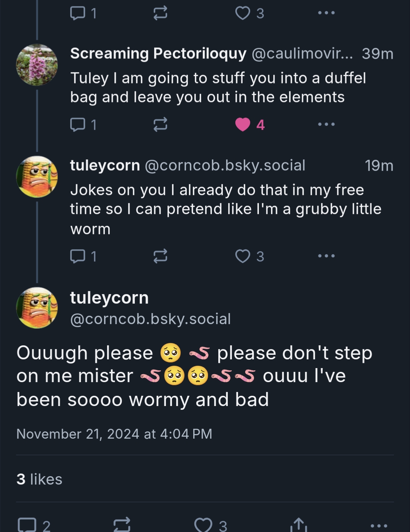Reply to tuleycorn's grubby little worm post
The width and height of the screenshot is (410, 532).
coord(78,256)
